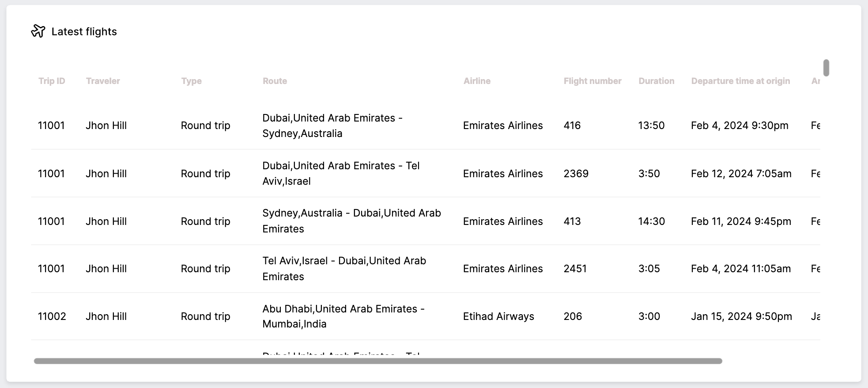
Task: Click flight number 416
Action: [x=572, y=126]
